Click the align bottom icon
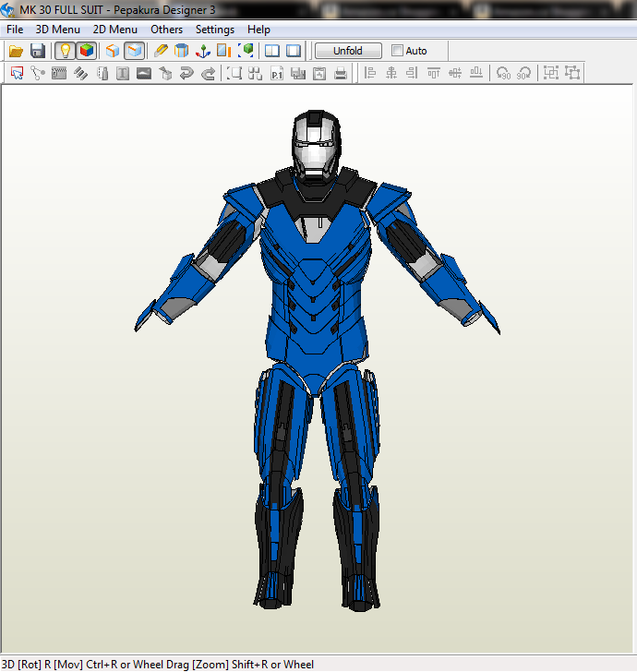 [476, 73]
